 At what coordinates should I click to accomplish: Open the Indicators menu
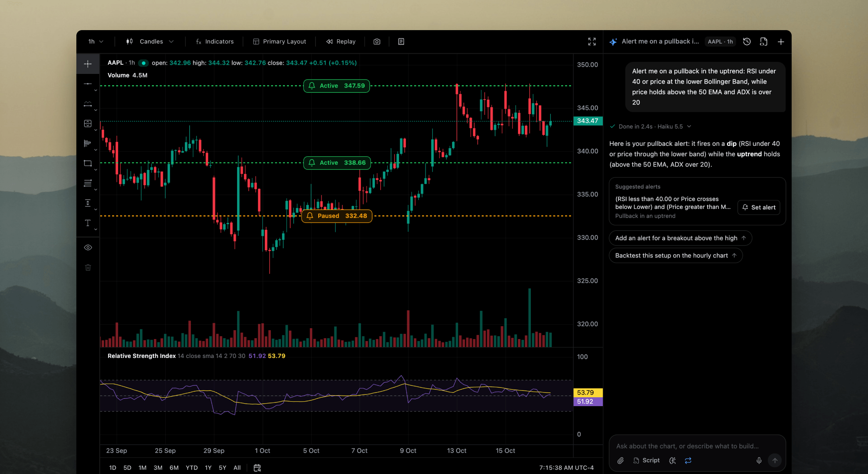pos(215,41)
